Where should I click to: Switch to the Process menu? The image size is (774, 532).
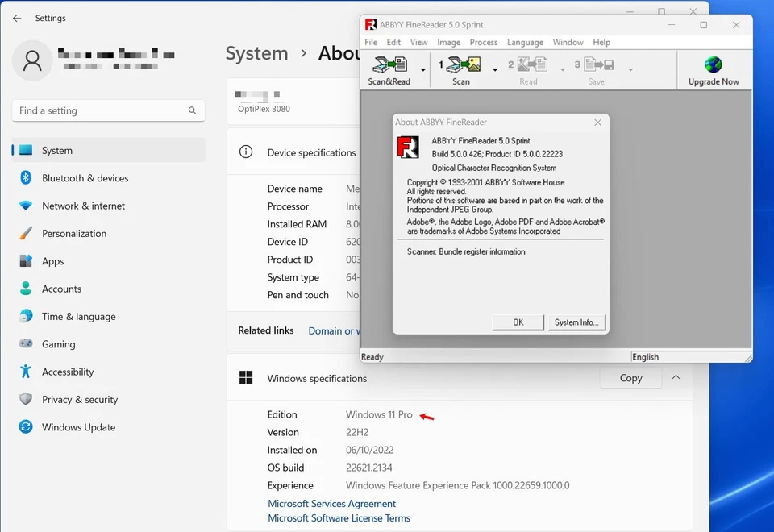click(x=484, y=42)
